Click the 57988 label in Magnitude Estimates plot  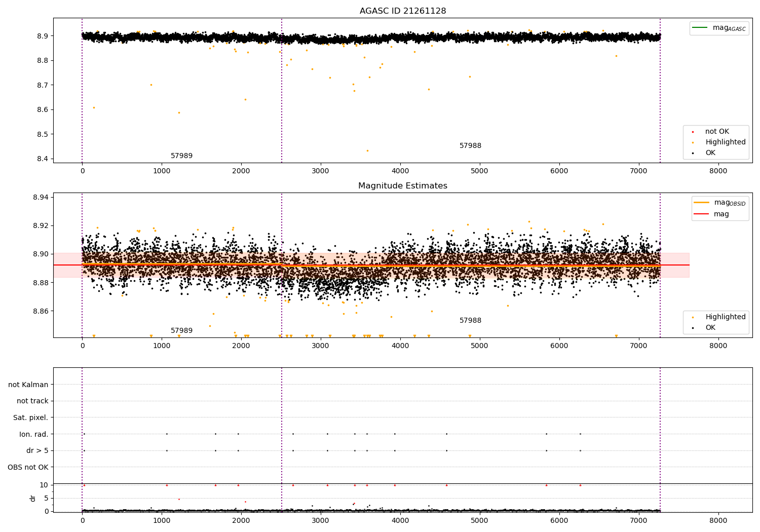click(471, 321)
